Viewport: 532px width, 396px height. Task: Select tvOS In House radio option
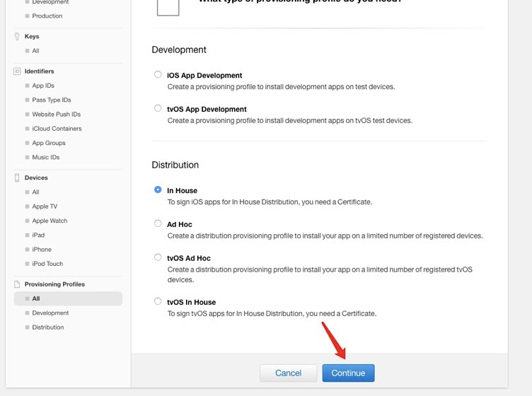(x=158, y=302)
